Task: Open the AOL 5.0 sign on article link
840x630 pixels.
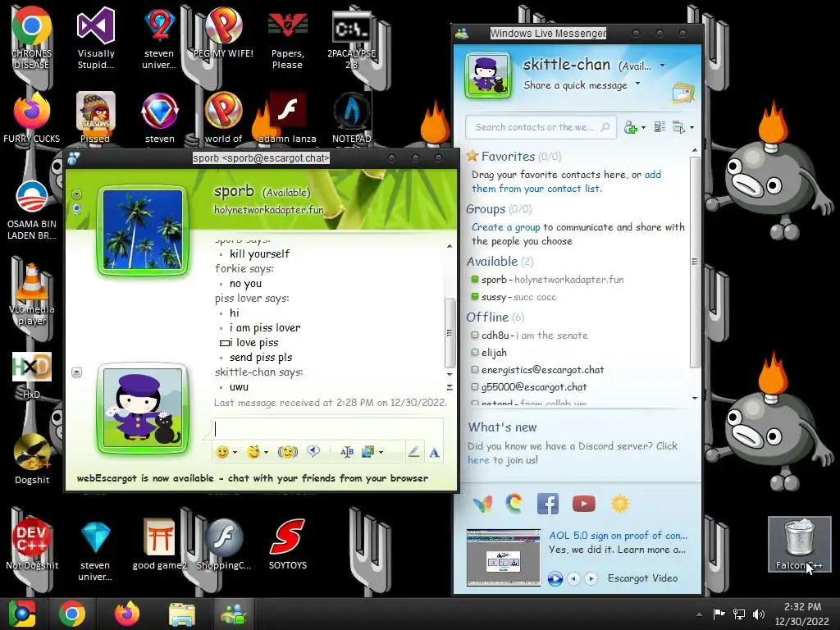Action: [x=618, y=535]
